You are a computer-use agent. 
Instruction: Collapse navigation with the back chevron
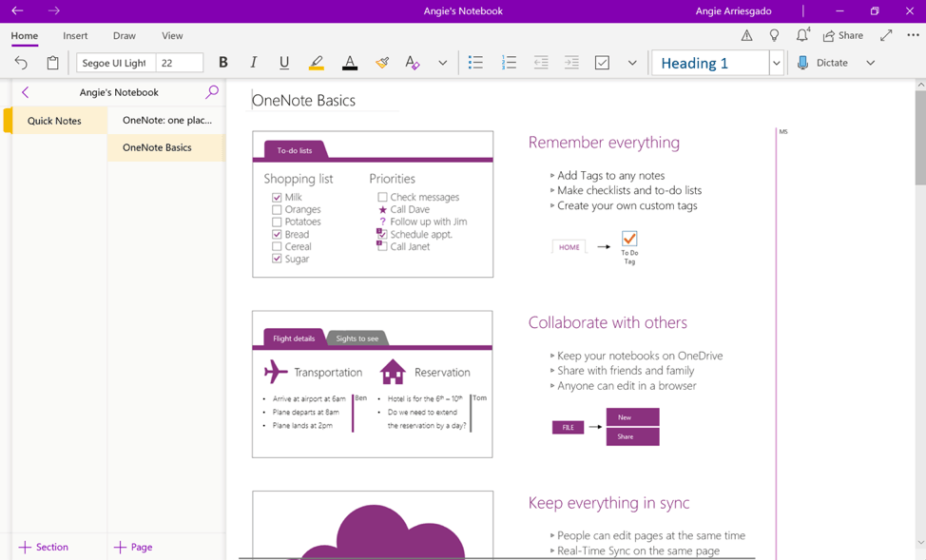(x=25, y=92)
